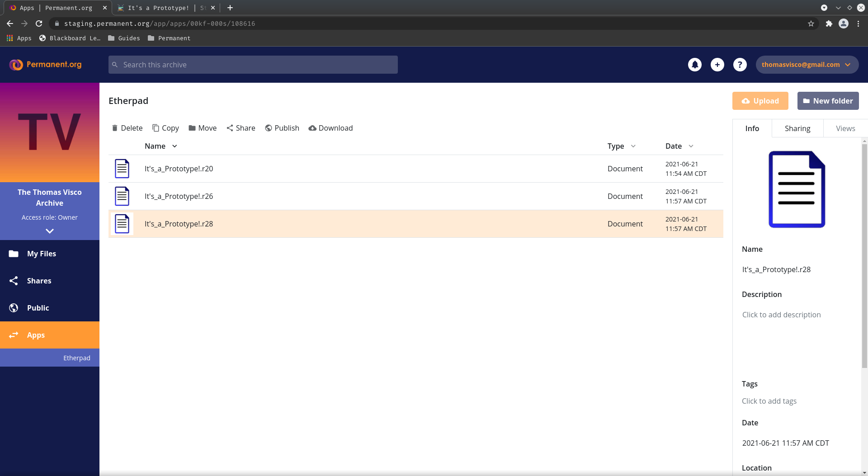The width and height of the screenshot is (868, 476).
Task: Click date value 2021-06-21 11:57 AM CDT in info panel
Action: pyautogui.click(x=785, y=443)
